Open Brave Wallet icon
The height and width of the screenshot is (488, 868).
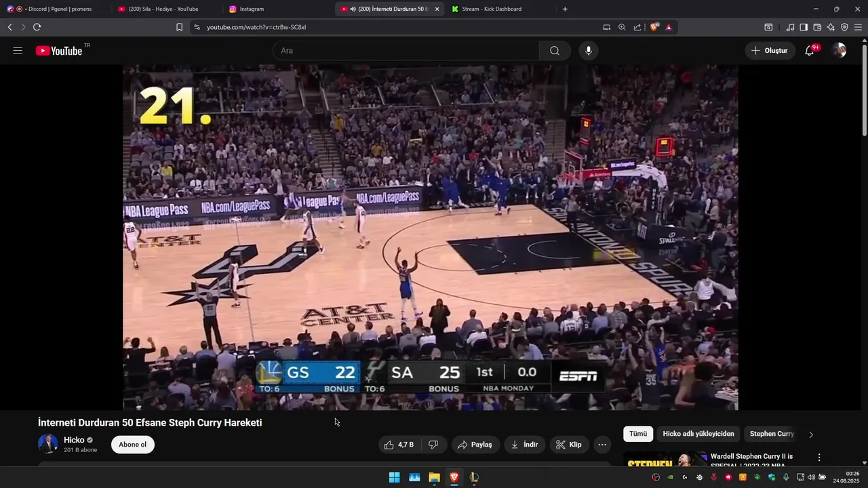click(x=817, y=27)
